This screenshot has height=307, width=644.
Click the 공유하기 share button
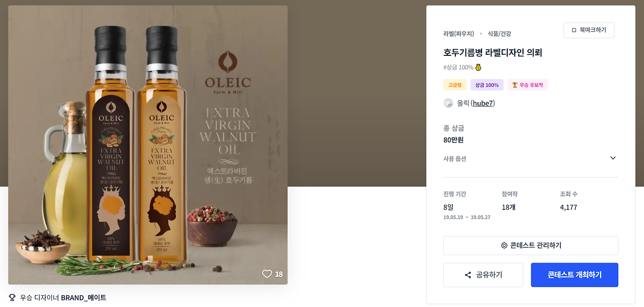[483, 275]
